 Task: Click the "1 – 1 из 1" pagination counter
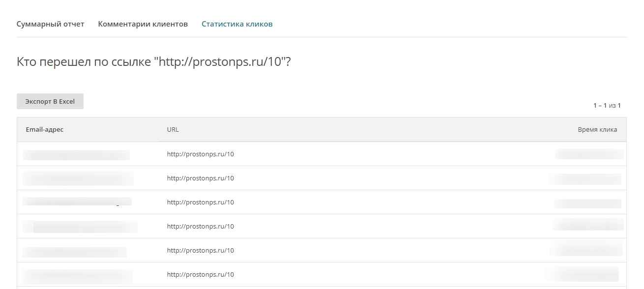[607, 106]
